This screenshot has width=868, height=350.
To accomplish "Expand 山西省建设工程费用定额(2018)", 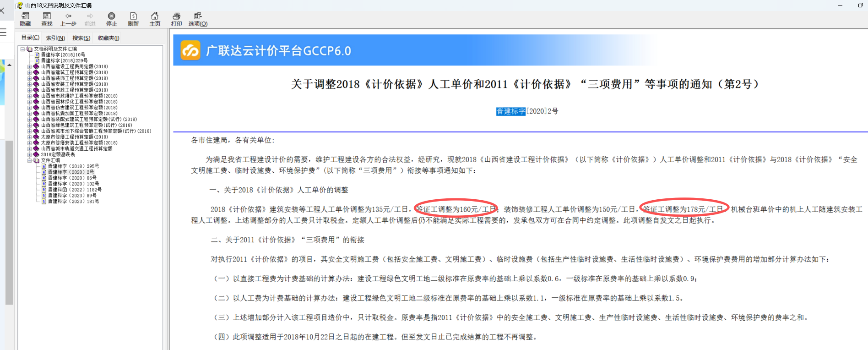I will coord(29,66).
